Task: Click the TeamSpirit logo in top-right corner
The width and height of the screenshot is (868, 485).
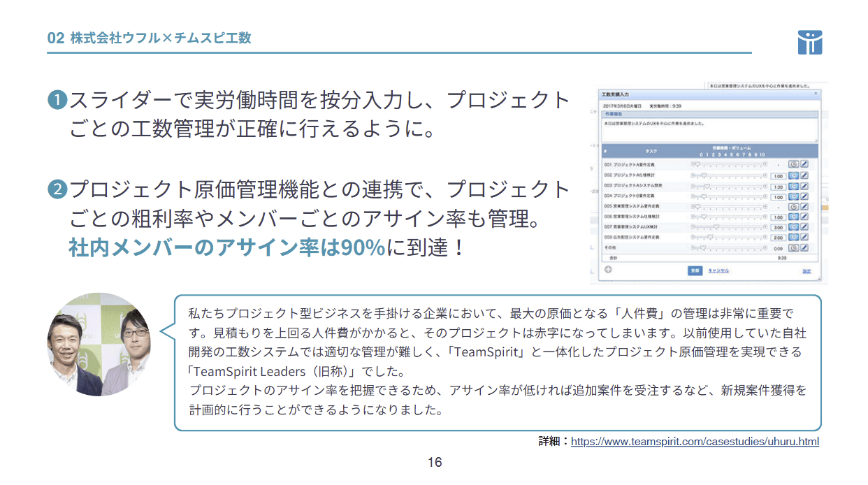Action: click(x=809, y=42)
